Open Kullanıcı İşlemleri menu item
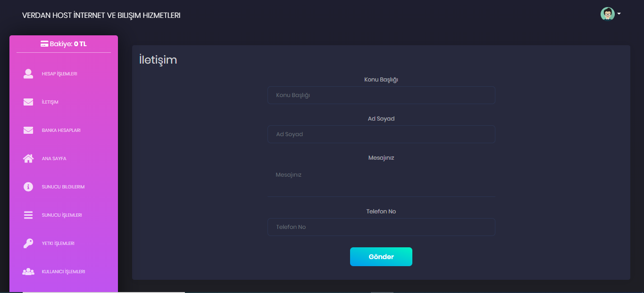The image size is (644, 293). point(64,272)
